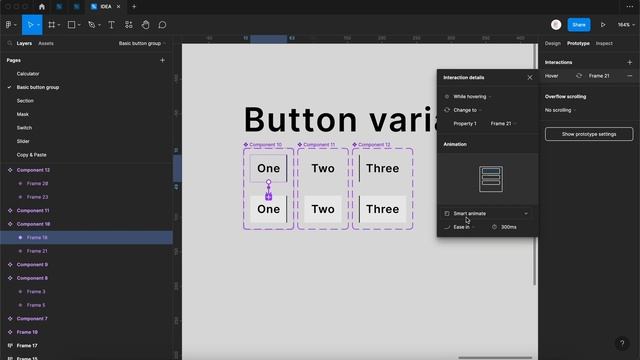Open the Resources tool
The height and width of the screenshot is (360, 640).
point(129,25)
